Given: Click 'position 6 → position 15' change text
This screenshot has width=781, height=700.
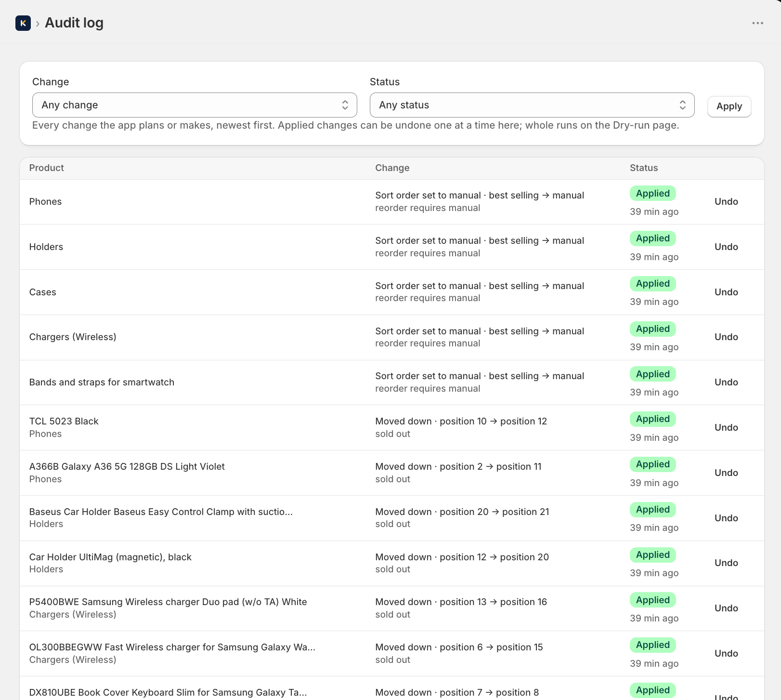Looking at the screenshot, I should coord(491,647).
